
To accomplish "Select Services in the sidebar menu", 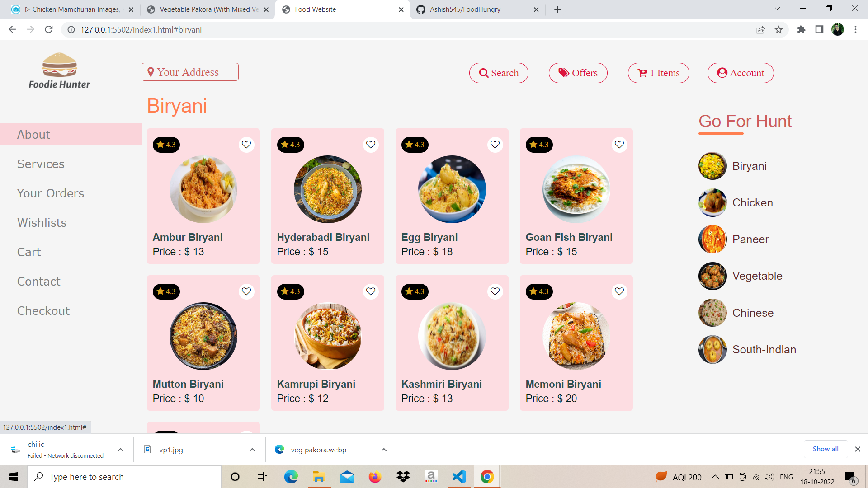I will point(41,164).
